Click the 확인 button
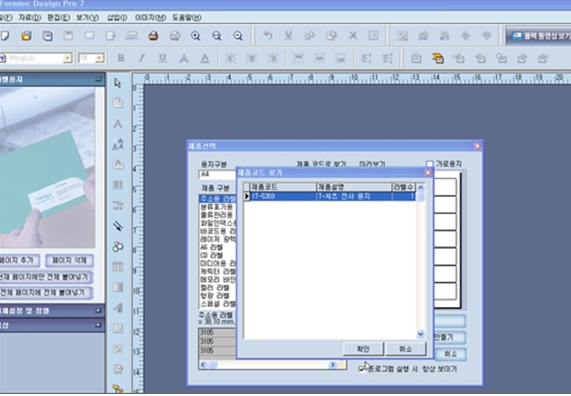This screenshot has height=396, width=571. click(x=363, y=349)
